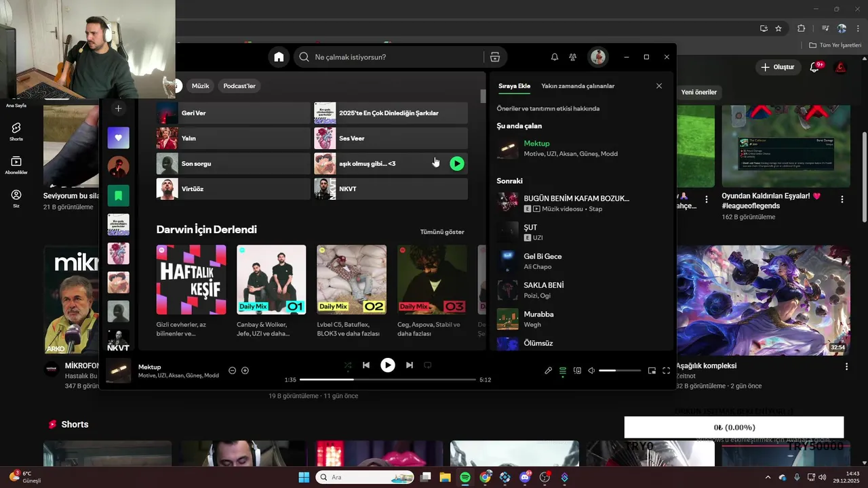Viewport: 868px width, 488px height.
Task: Seek in the song progress bar
Action: click(x=387, y=380)
